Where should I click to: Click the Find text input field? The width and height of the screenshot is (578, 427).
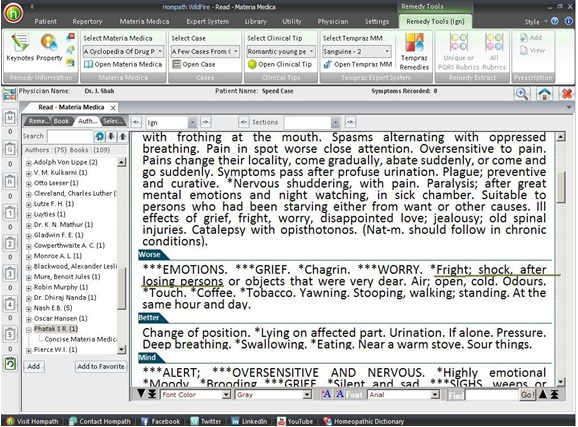point(492,395)
